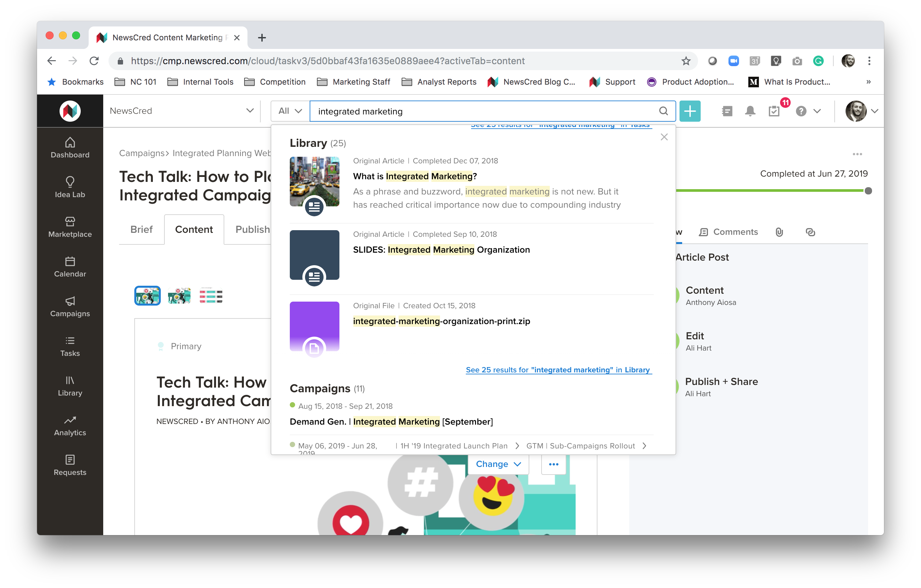Select the first highlighted image thumbnail
This screenshot has height=588, width=921.
pos(147,296)
